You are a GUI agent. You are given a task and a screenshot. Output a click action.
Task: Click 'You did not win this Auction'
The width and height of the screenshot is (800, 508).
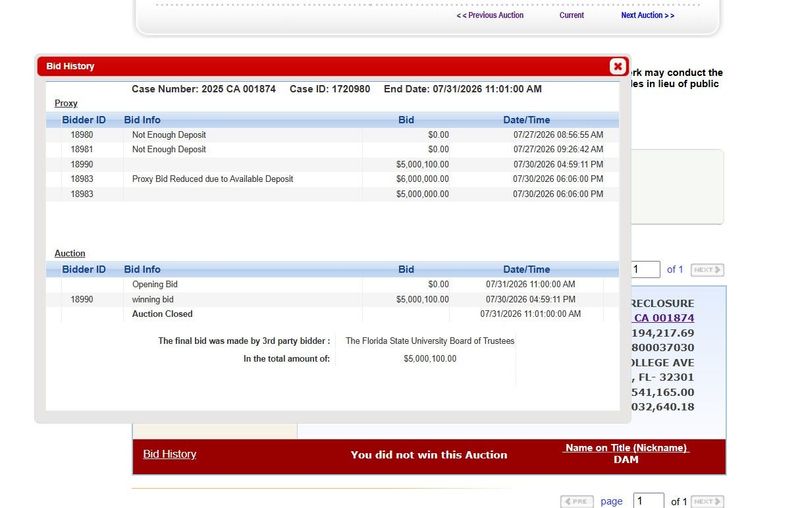[429, 454]
